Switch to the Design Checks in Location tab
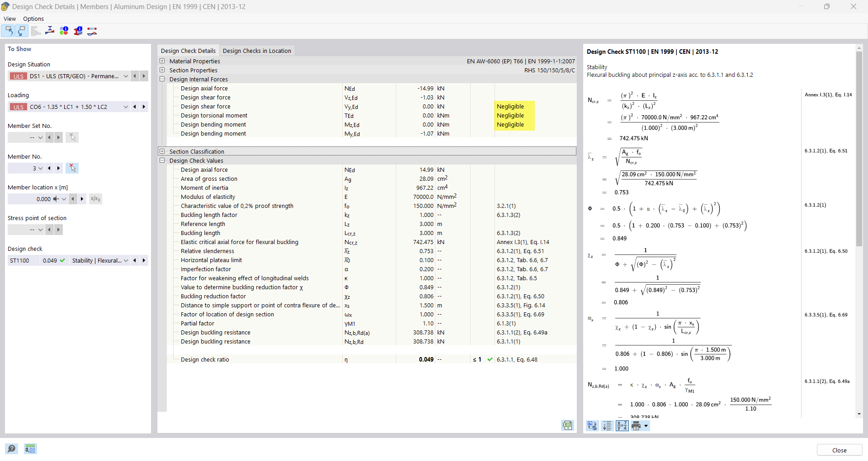This screenshot has height=461, width=868. (257, 51)
